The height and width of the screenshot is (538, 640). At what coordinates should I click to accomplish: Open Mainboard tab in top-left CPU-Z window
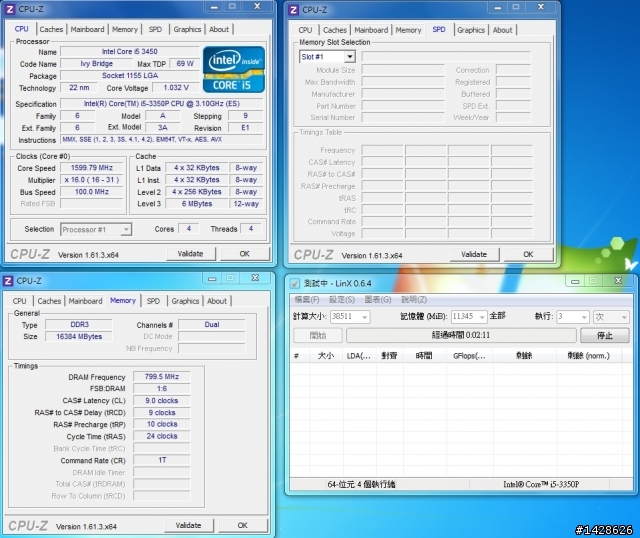87,29
